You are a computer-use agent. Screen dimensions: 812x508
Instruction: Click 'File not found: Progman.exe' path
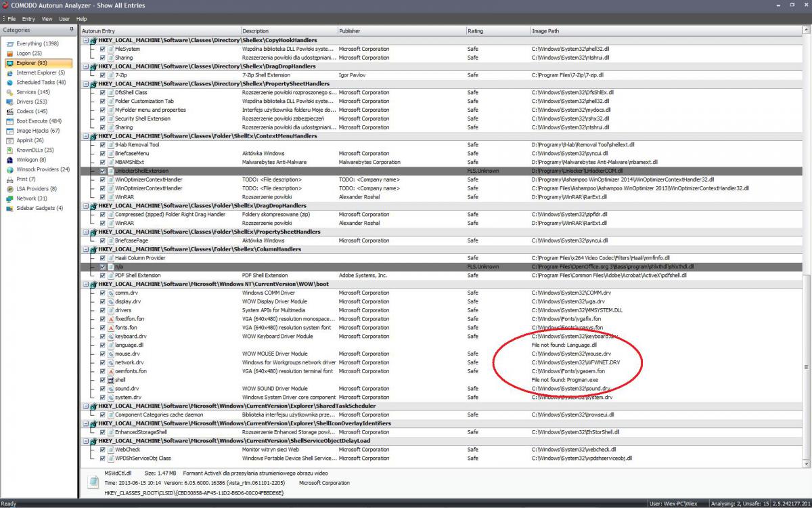[565, 380]
